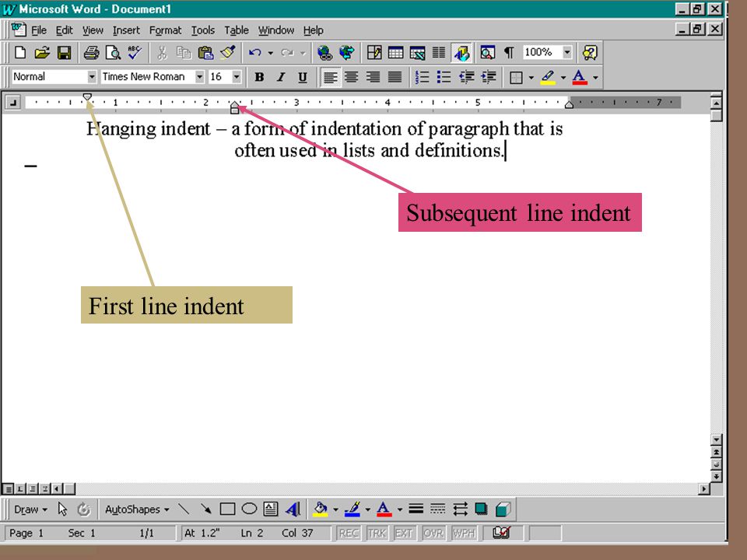Save the document with floppy disk icon
Image resolution: width=747 pixels, height=560 pixels.
65,52
